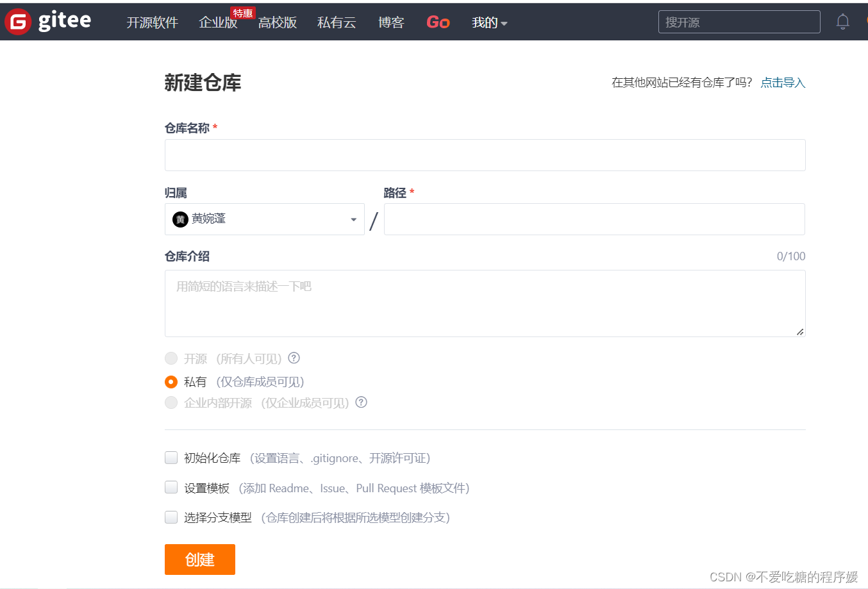Click the 点击导入 link
This screenshot has height=589, width=868.
click(x=783, y=83)
